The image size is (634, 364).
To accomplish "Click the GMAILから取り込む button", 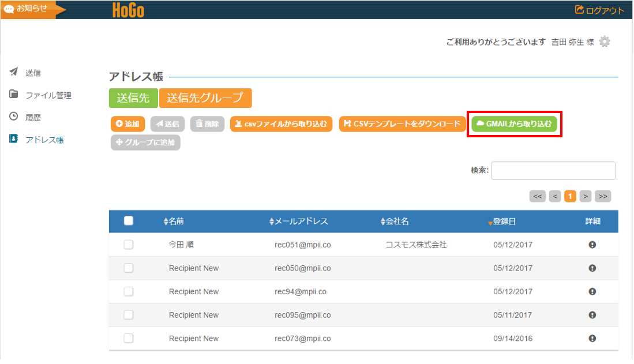I will 514,123.
